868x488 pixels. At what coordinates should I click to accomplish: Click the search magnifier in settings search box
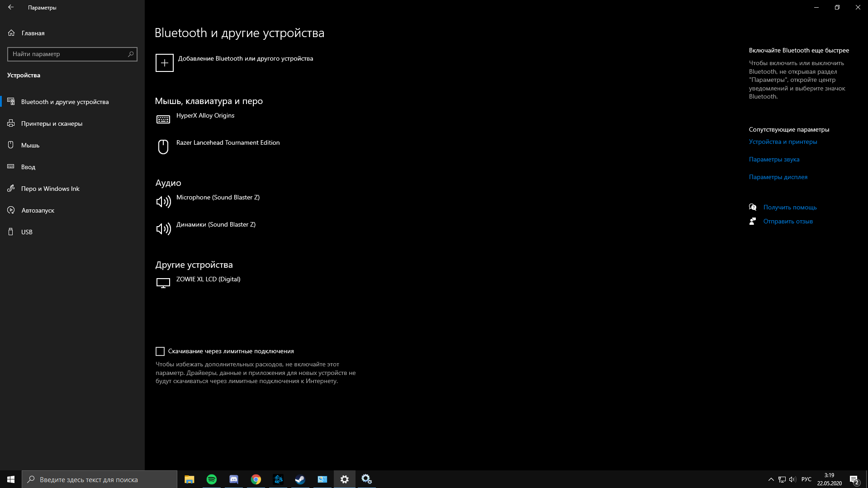(131, 54)
